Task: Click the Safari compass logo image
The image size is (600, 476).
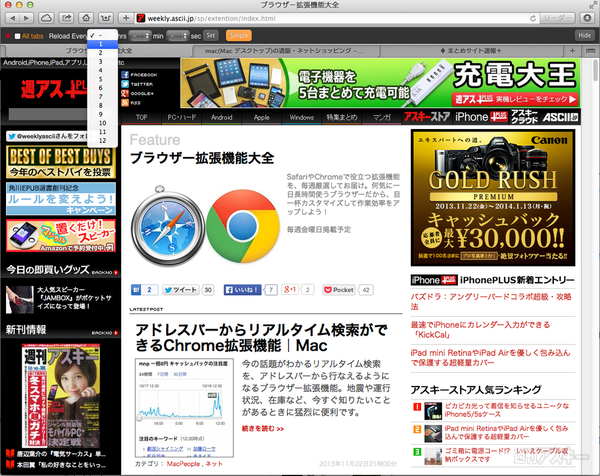Action: point(168,226)
